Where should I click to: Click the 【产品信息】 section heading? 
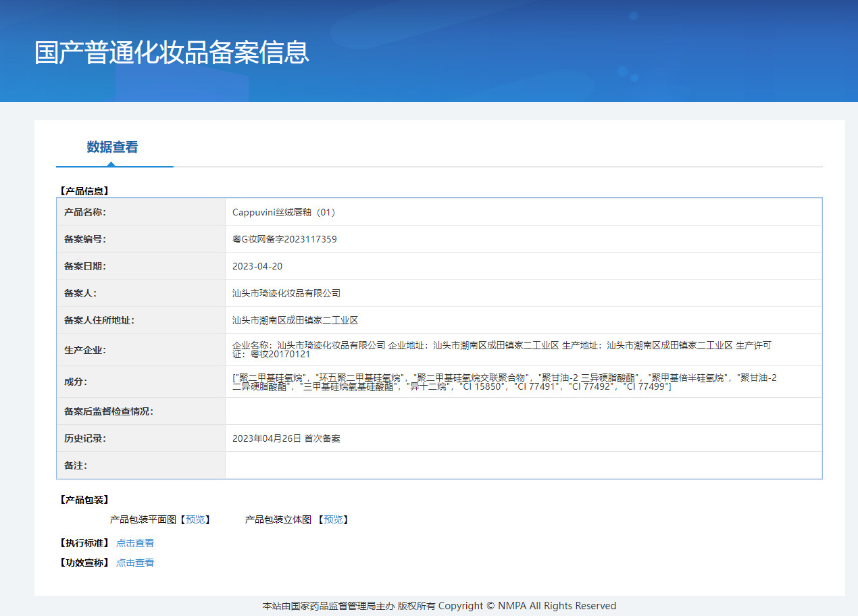point(84,191)
